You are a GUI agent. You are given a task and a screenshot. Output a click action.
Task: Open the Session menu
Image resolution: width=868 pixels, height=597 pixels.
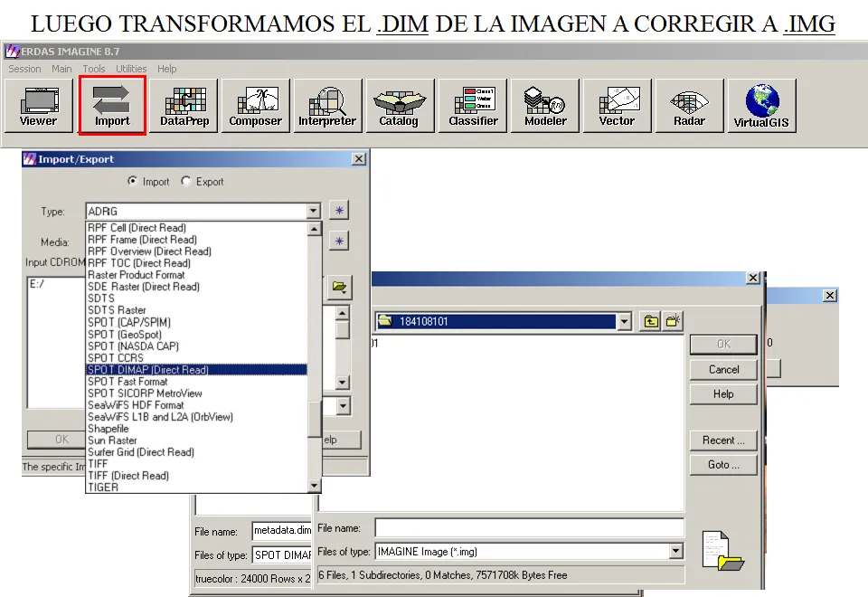point(24,69)
